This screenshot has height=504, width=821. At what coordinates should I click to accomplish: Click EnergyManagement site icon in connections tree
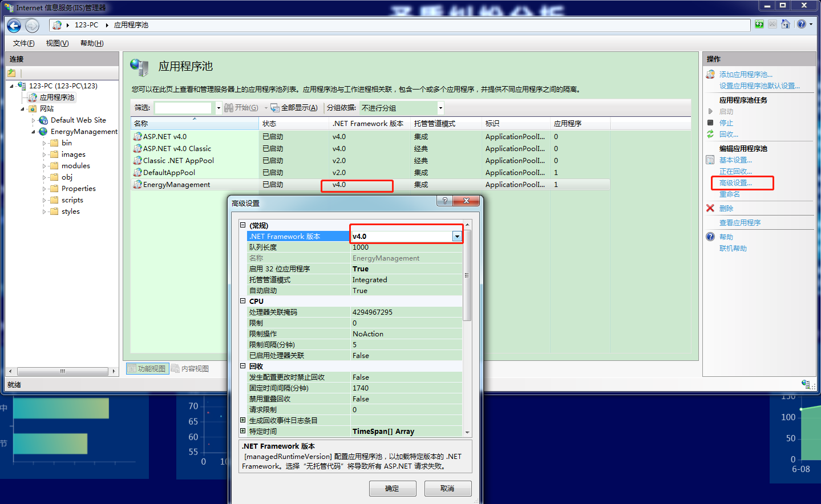tap(43, 132)
